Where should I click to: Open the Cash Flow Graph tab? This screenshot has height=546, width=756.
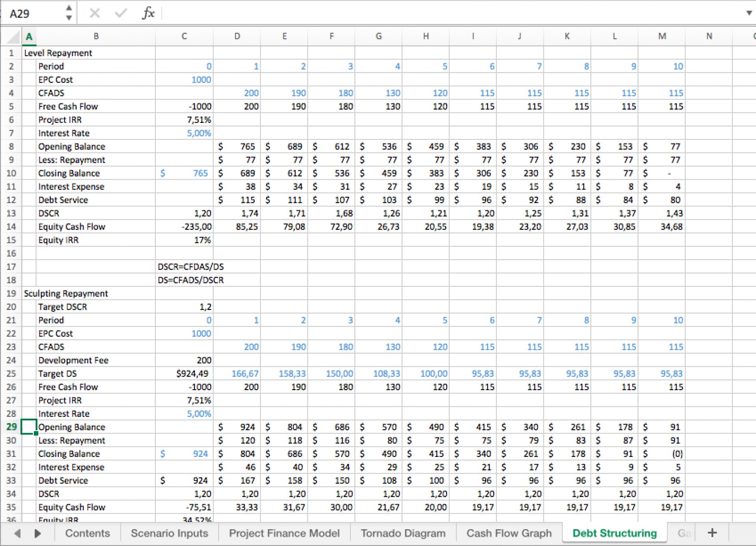tap(509, 533)
